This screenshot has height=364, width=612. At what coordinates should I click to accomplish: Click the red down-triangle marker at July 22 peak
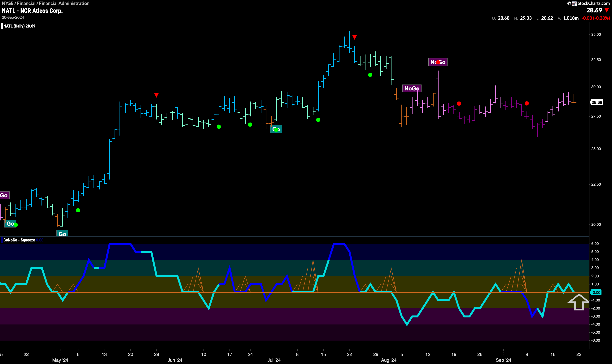tap(354, 37)
